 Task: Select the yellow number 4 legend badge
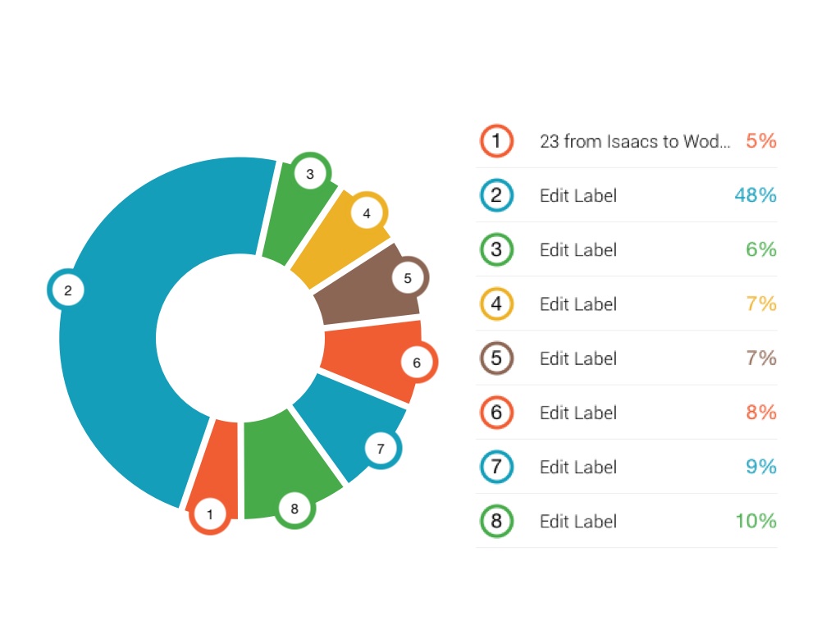click(496, 304)
